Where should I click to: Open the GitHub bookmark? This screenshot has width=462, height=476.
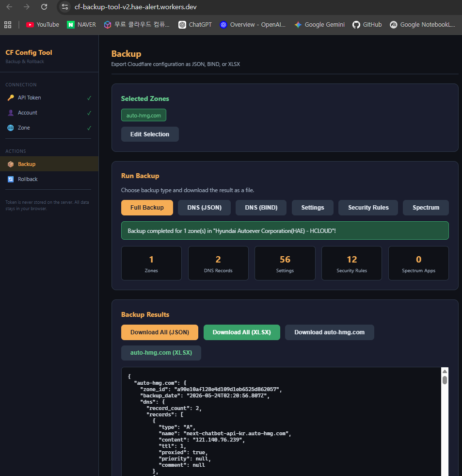point(367,25)
